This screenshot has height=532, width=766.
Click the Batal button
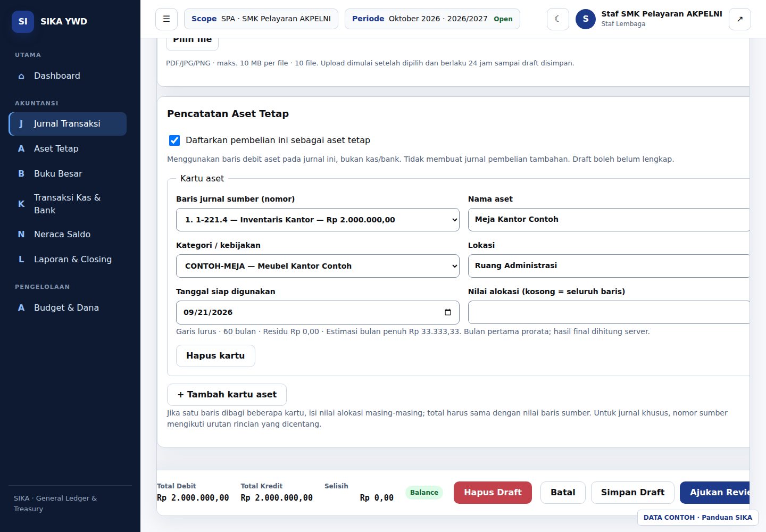click(x=563, y=493)
